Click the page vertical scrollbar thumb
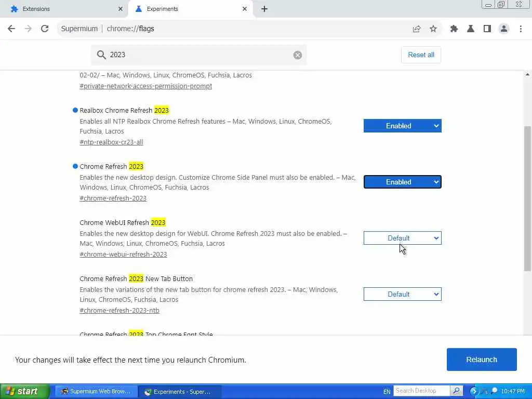532x399 pixels. 527,198
